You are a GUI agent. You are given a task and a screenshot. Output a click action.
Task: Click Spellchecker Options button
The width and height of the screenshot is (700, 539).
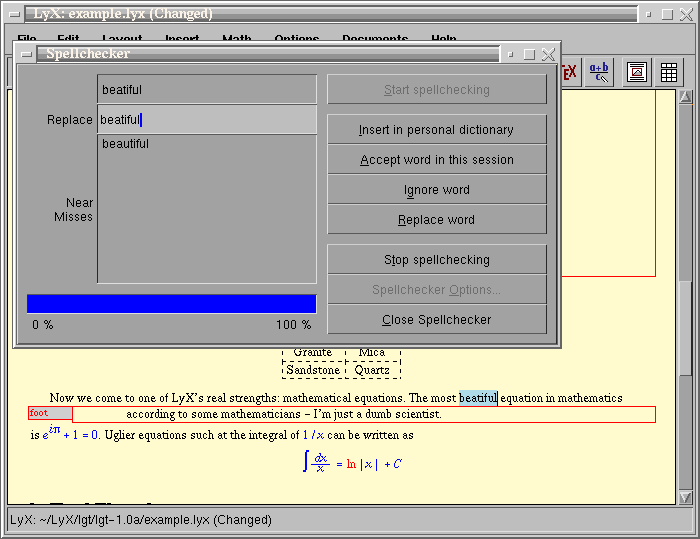437,289
